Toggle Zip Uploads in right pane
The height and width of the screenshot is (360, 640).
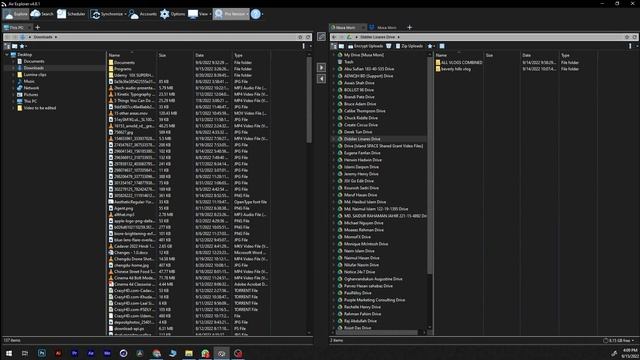409,46
